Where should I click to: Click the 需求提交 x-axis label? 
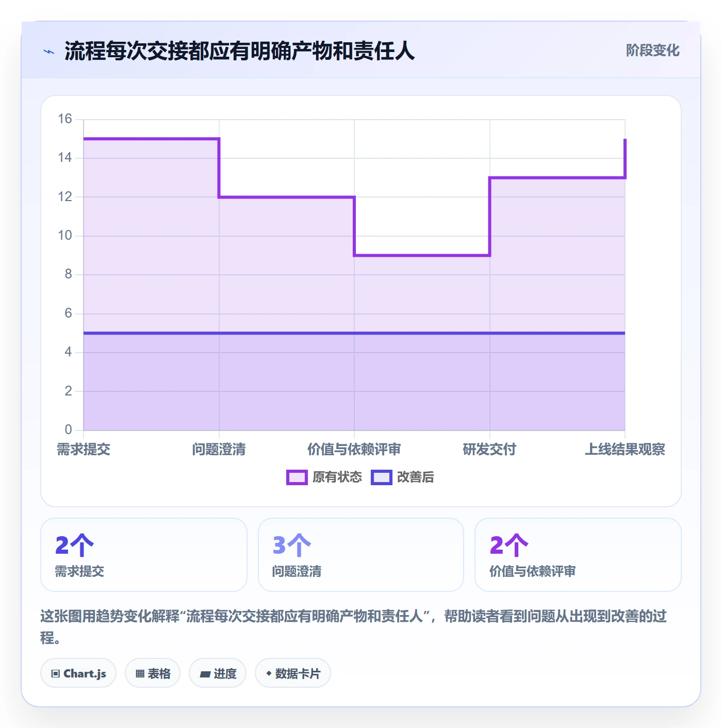84,450
